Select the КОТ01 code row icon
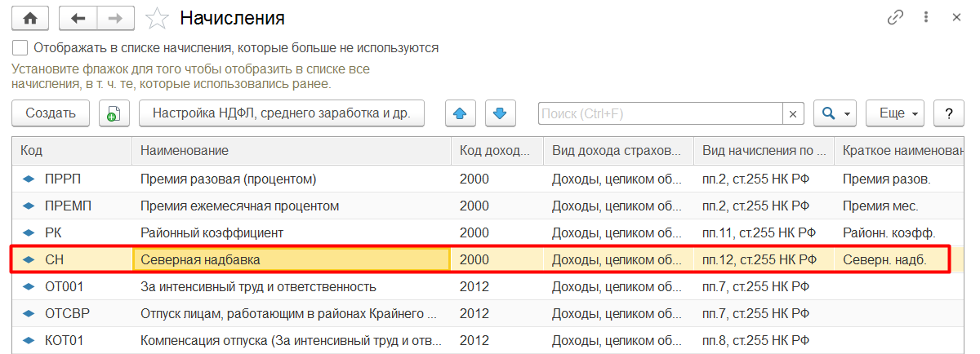The image size is (980, 354). (29, 340)
